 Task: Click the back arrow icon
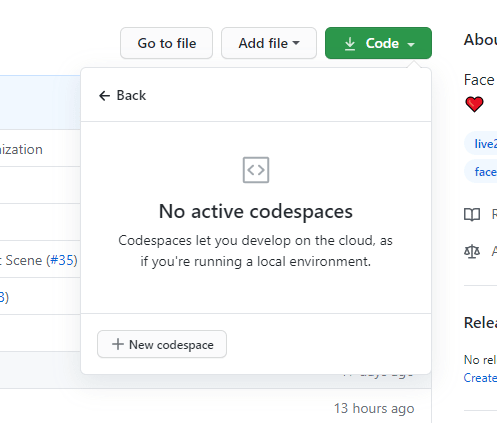tap(104, 96)
